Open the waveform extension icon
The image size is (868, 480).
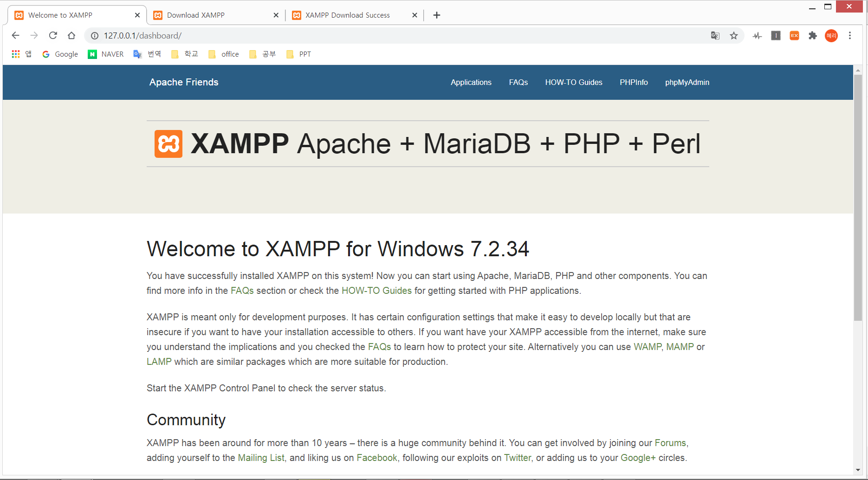coord(758,36)
